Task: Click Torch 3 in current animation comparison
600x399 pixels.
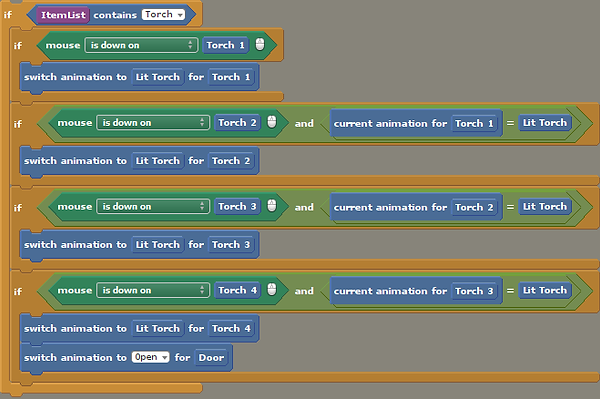Action: [x=474, y=291]
